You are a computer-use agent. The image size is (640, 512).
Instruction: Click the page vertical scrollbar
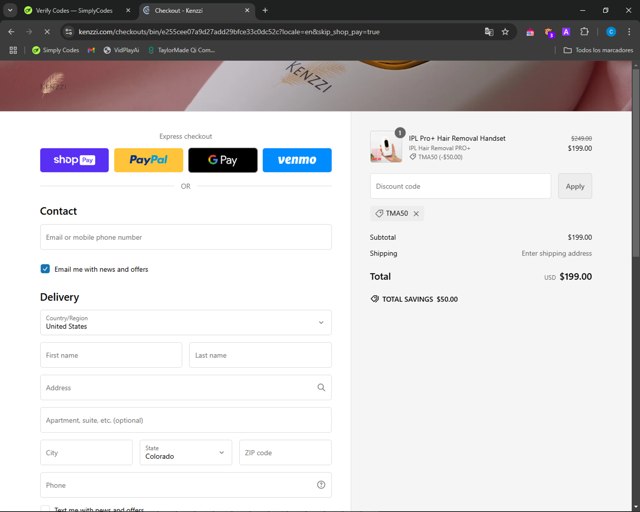tap(636, 163)
